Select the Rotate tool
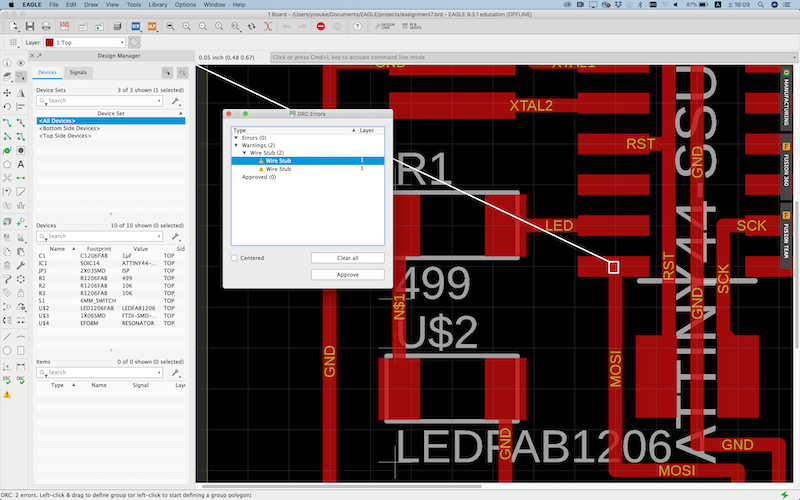Viewport: 800px width, 500px height. (x=7, y=107)
